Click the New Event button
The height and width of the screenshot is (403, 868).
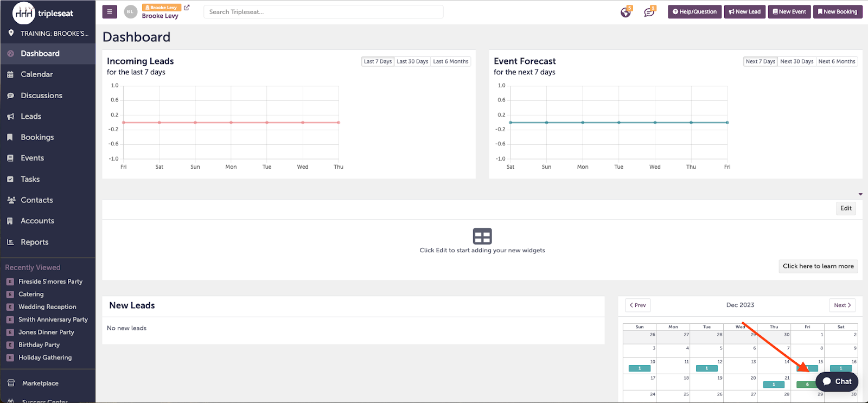click(789, 12)
